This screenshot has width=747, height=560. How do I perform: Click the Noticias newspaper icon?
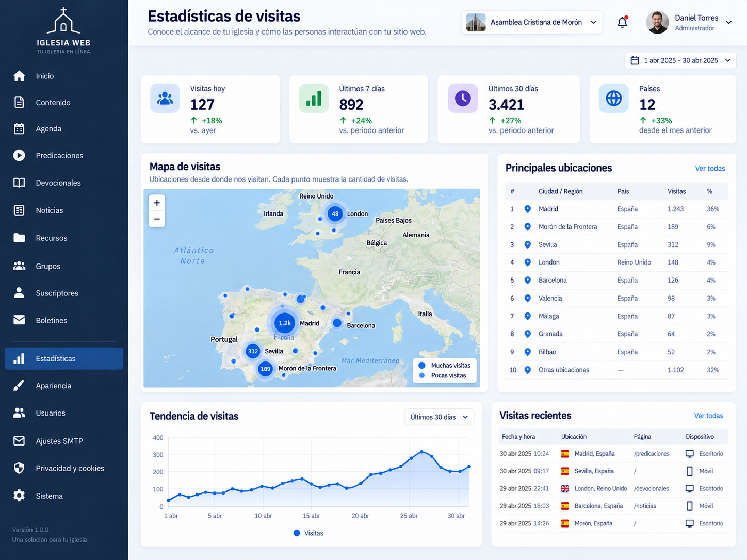click(19, 210)
